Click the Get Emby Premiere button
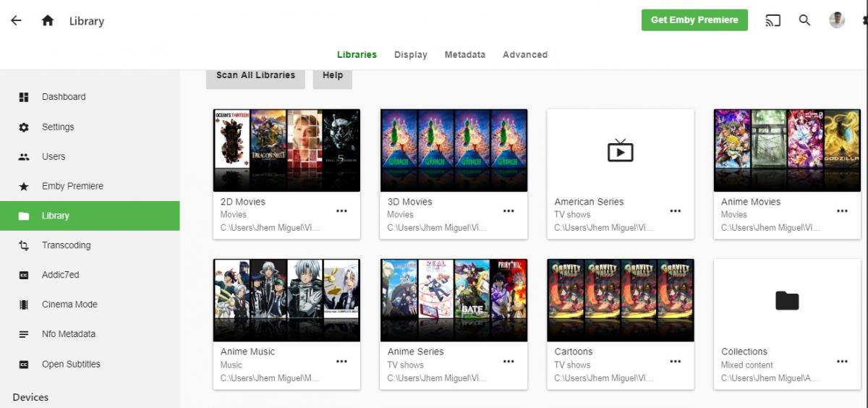The width and height of the screenshot is (868, 408). coord(694,20)
